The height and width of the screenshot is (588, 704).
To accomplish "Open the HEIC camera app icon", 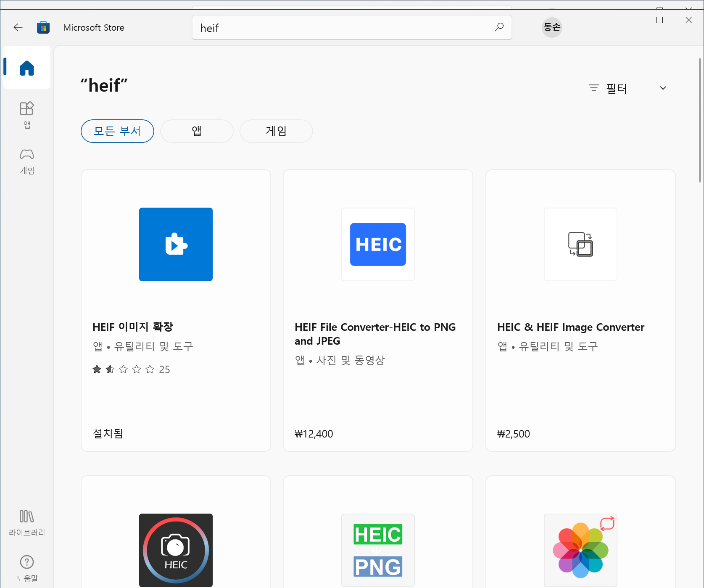I will [176, 550].
